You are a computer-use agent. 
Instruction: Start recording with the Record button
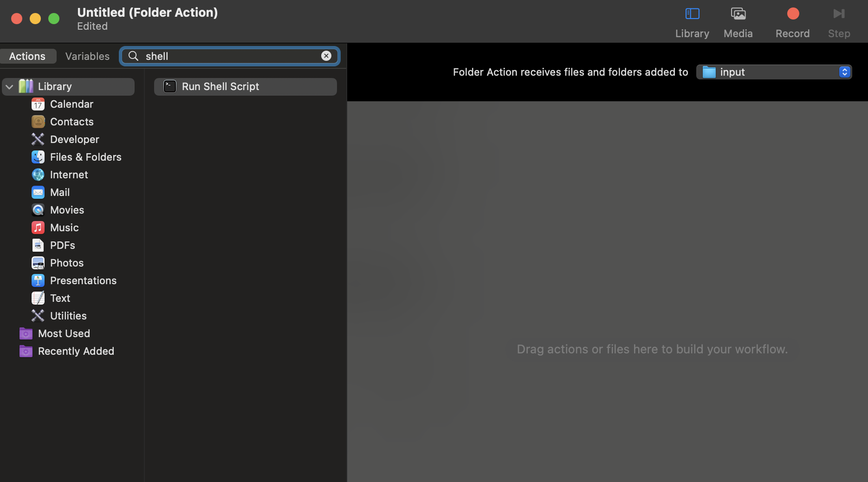tap(792, 21)
